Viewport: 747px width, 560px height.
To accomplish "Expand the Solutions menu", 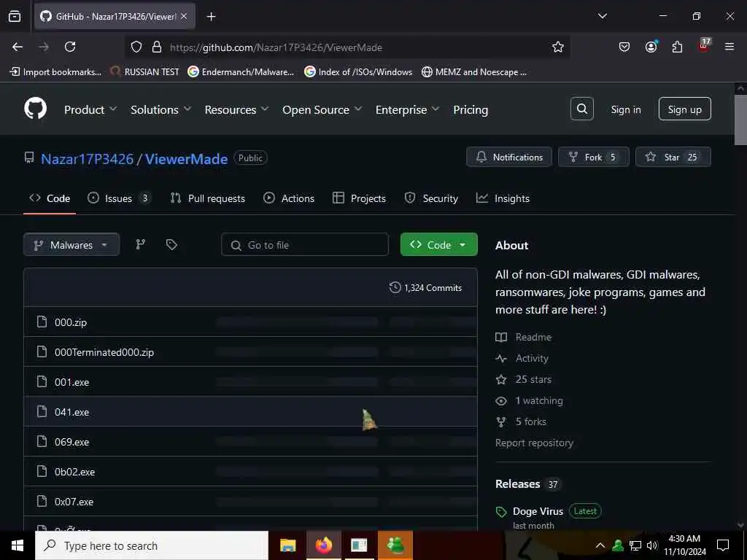I will click(161, 109).
